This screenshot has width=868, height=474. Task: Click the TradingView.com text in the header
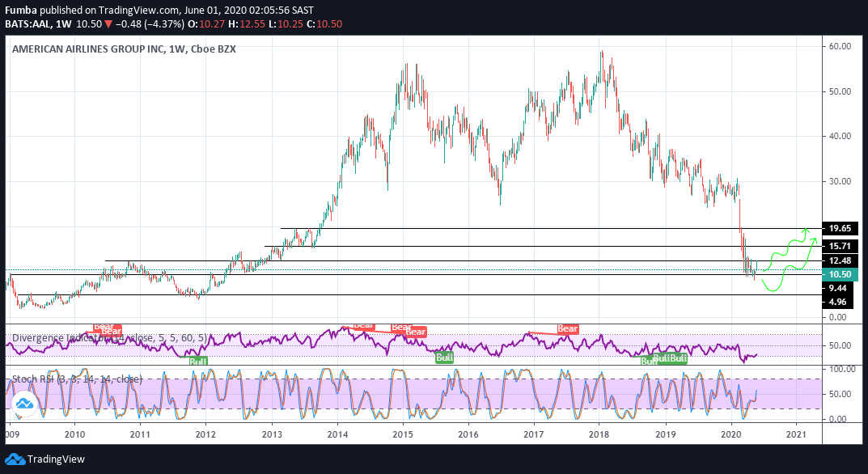(139, 10)
